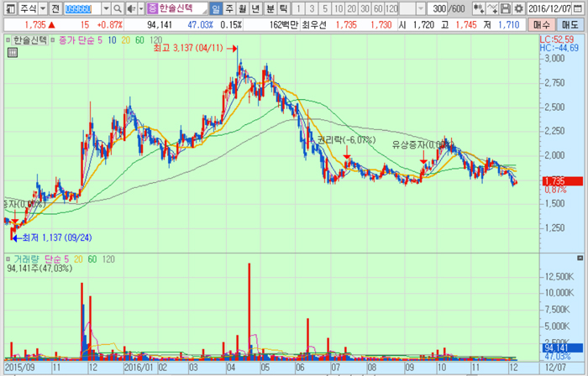Viewport: 588px width, 376px height.
Task: Open the calendar date picker icon
Action: tap(580, 8)
